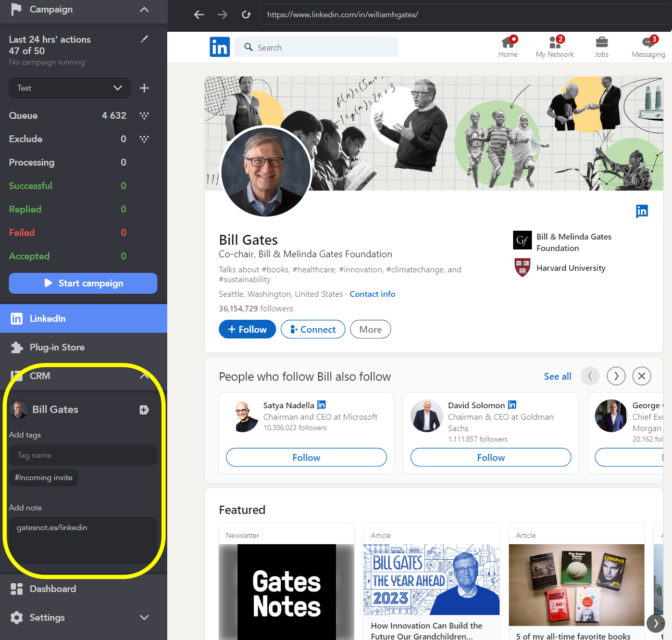Open How Innovation Can Build article title

[x=427, y=631]
